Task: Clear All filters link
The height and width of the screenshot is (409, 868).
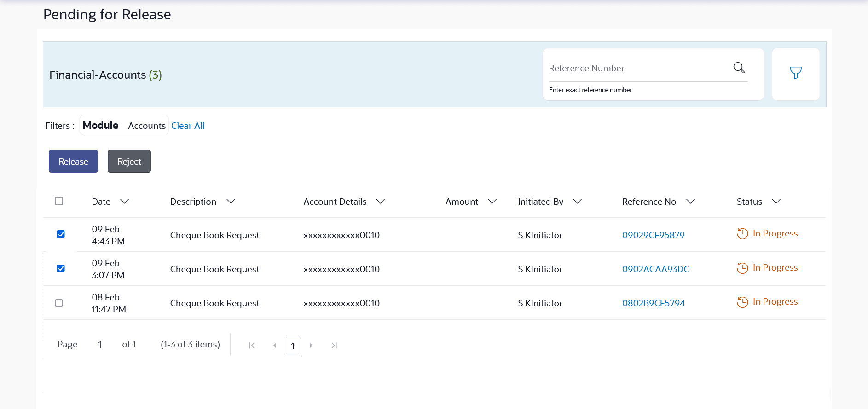Action: pyautogui.click(x=188, y=126)
